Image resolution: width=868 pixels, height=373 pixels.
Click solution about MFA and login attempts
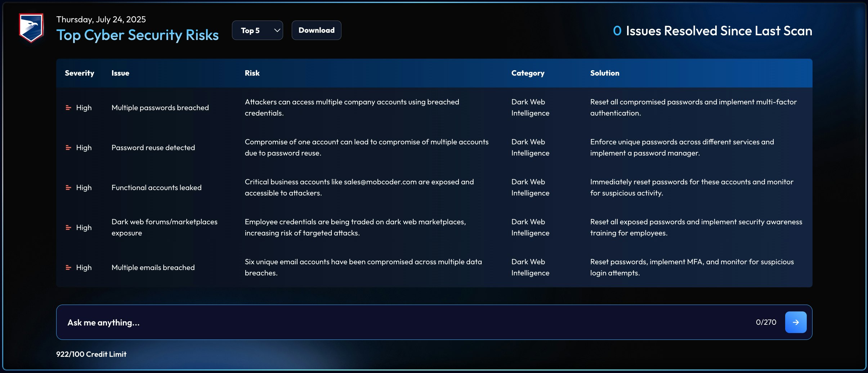click(x=692, y=268)
